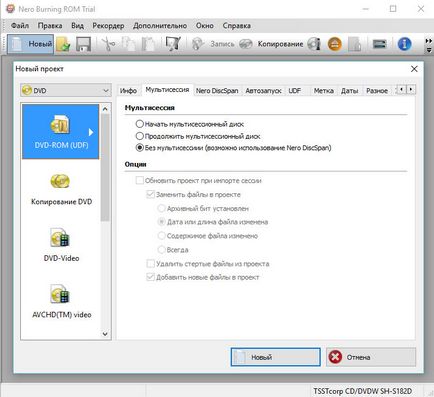Viewport: 434px width, 397px height.
Task: Switch to the Даты tab
Action: (x=349, y=91)
